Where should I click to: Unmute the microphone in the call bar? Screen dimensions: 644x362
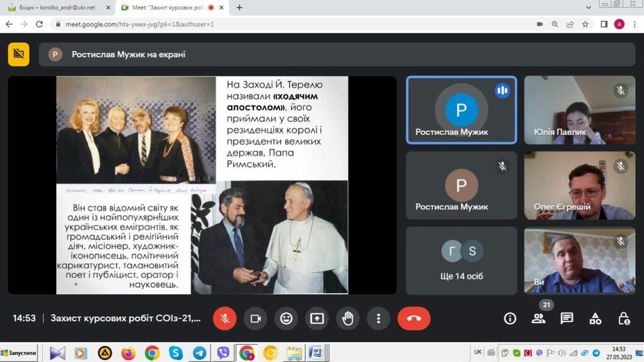[225, 319]
